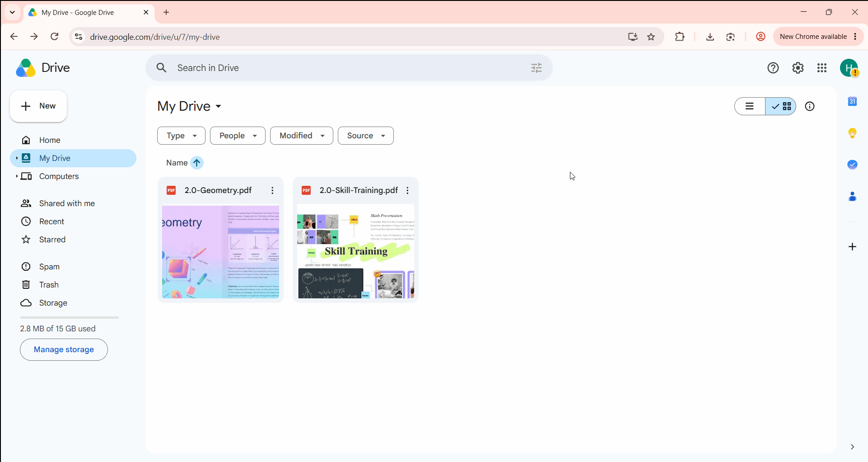Open the Source filter dropdown
This screenshot has height=462, width=868.
coord(365,136)
